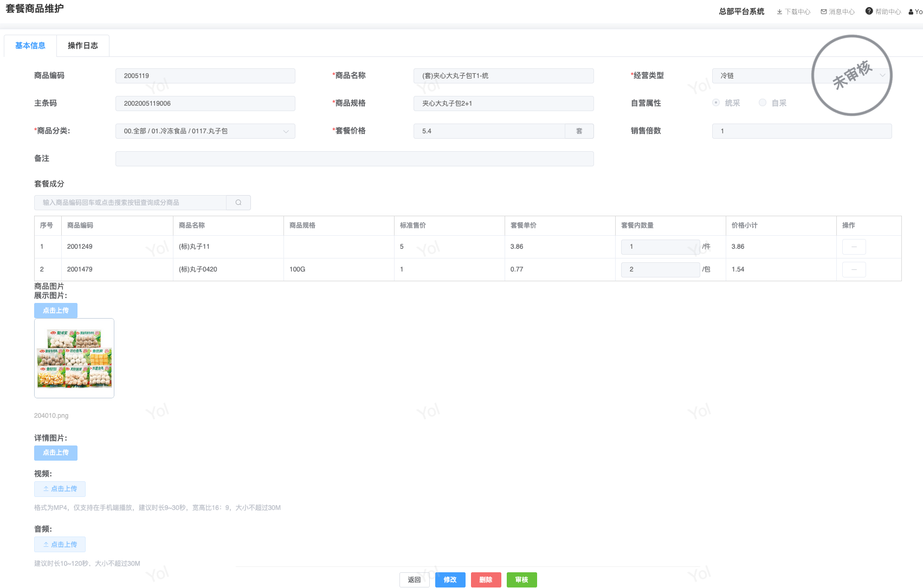Viewport: 923px width, 588px height.
Task: Click the 修改 button
Action: click(x=450, y=580)
